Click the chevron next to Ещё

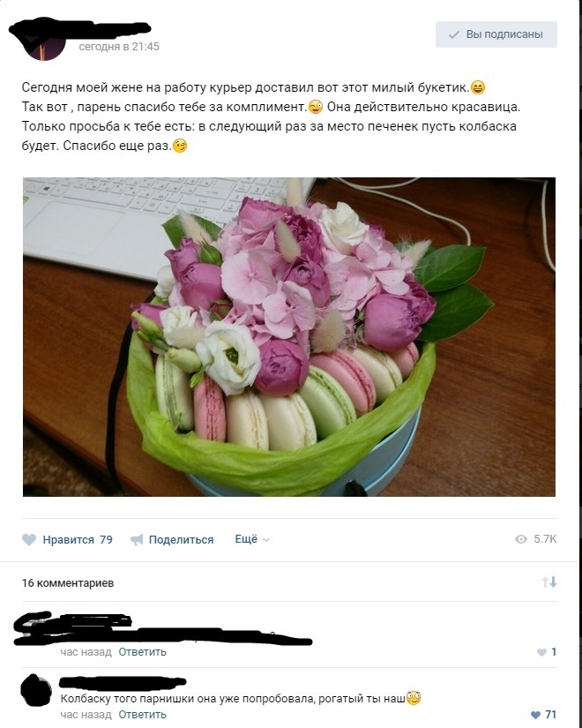[x=266, y=540]
